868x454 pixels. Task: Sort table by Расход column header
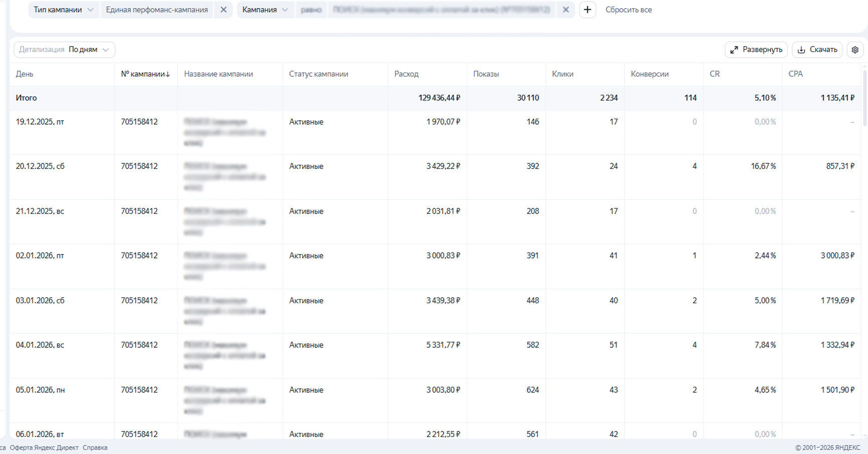406,74
